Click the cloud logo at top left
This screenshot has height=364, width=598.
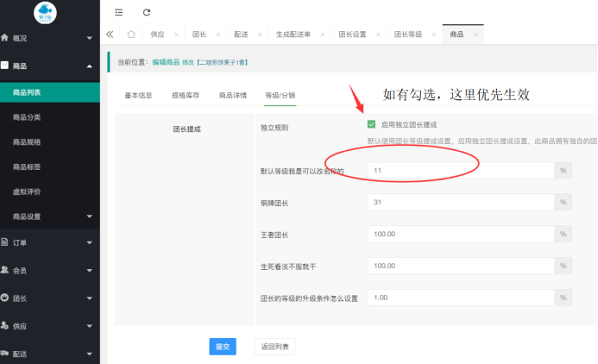(x=45, y=12)
